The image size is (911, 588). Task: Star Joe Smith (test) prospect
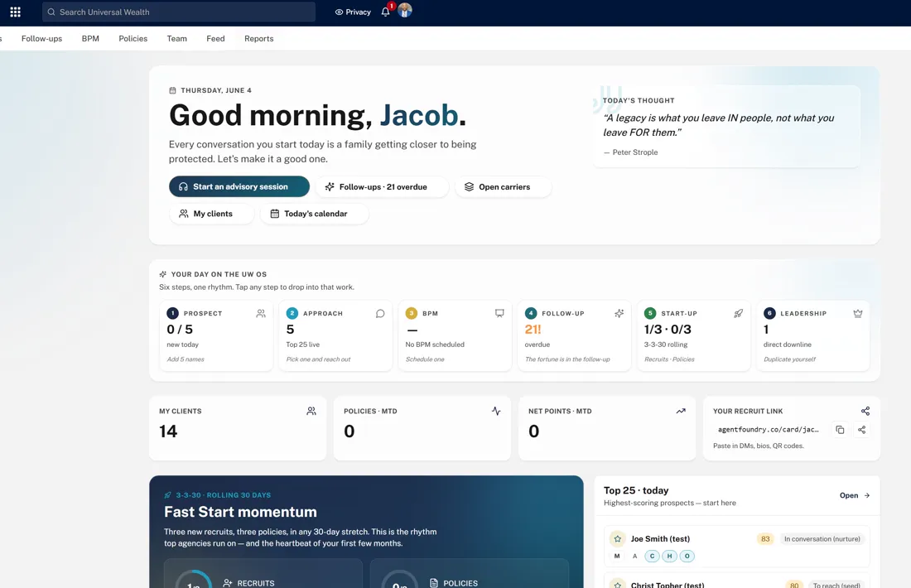coord(618,539)
